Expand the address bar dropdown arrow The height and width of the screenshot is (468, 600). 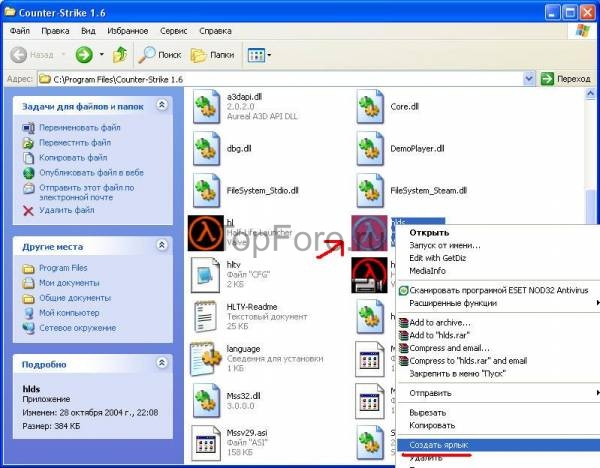click(528, 79)
